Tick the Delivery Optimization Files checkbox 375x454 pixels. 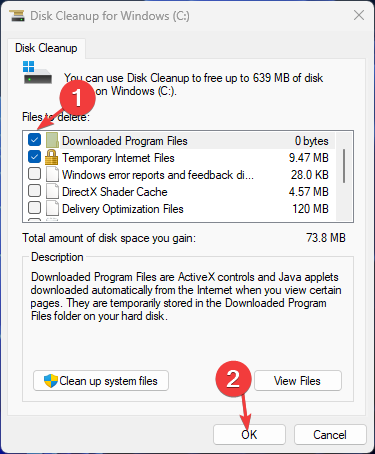click(34, 208)
